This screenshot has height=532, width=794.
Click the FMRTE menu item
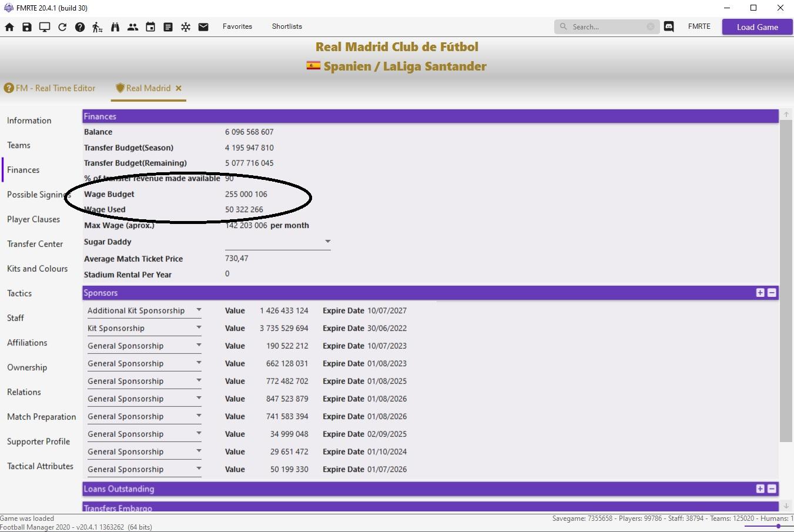(699, 26)
